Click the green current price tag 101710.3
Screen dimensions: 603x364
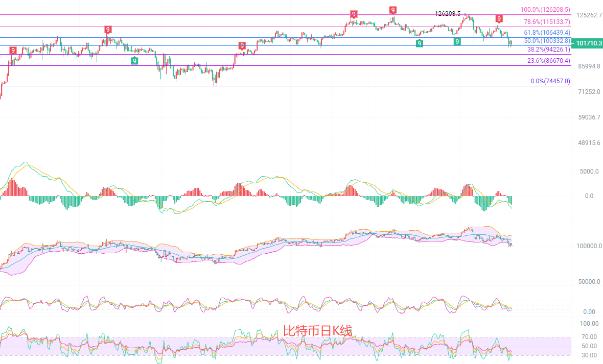(588, 44)
